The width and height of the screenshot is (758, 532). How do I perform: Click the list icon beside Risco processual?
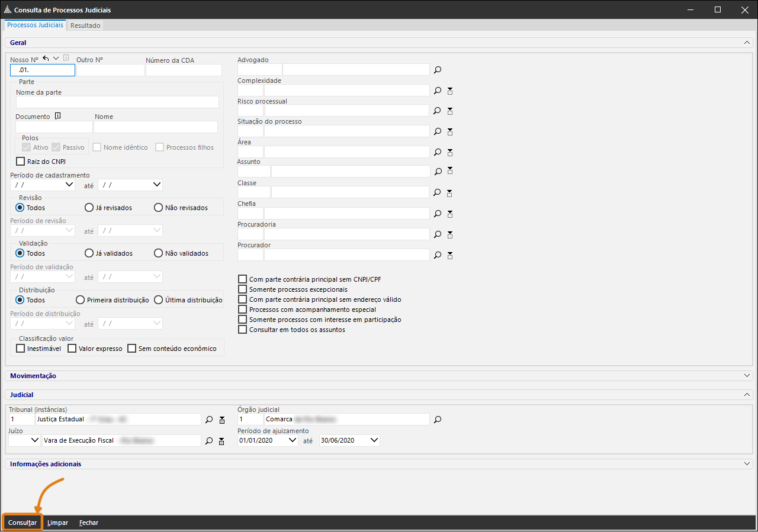pos(450,111)
